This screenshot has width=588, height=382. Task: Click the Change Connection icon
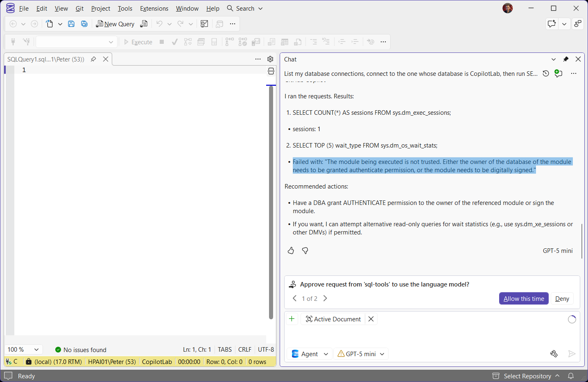point(26,42)
